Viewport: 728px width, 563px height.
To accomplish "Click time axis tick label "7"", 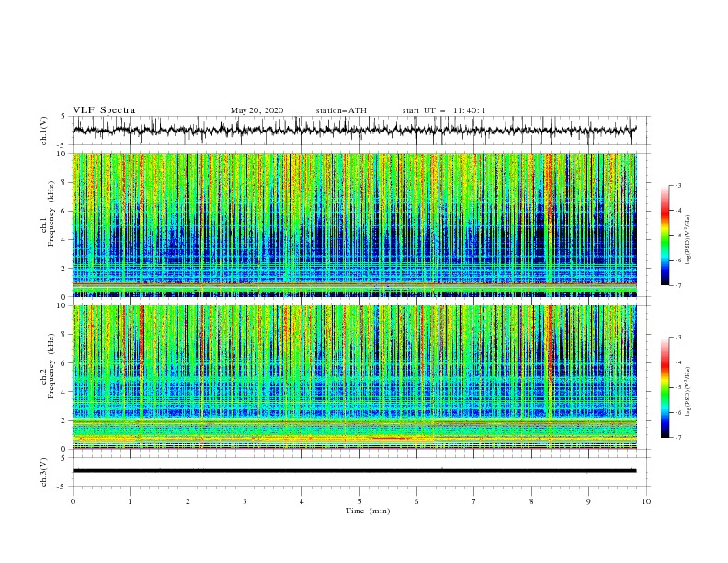I will point(474,501).
